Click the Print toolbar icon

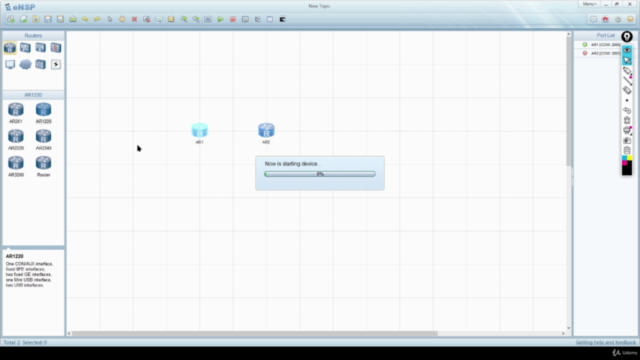73,19
